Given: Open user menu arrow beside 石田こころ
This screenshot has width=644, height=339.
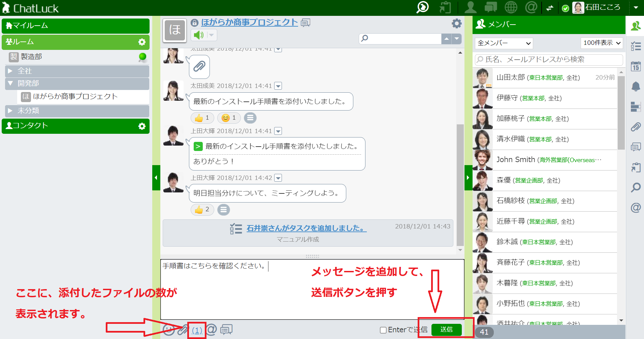Looking at the screenshot, I should click(x=636, y=7).
